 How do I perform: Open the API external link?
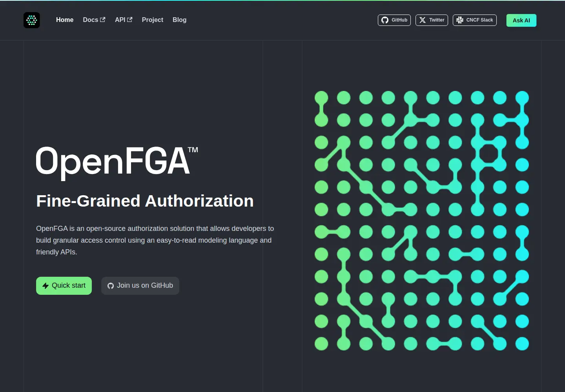tap(124, 20)
